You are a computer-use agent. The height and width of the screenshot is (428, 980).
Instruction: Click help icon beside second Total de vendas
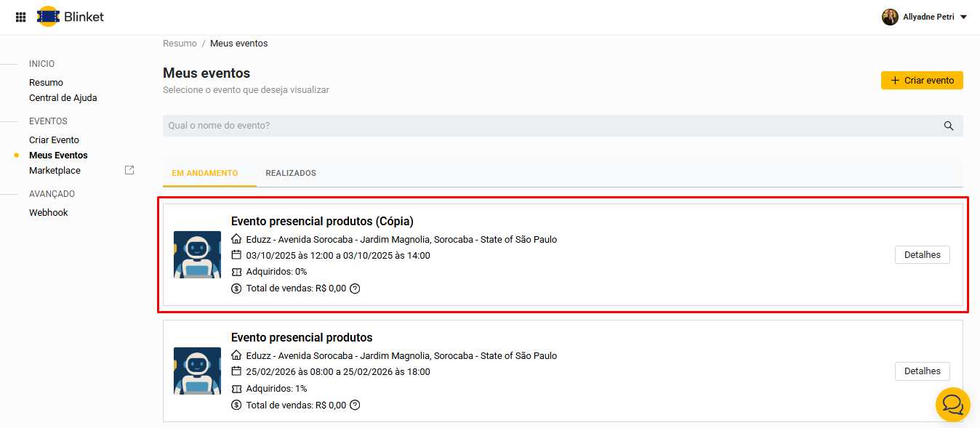pyautogui.click(x=355, y=405)
